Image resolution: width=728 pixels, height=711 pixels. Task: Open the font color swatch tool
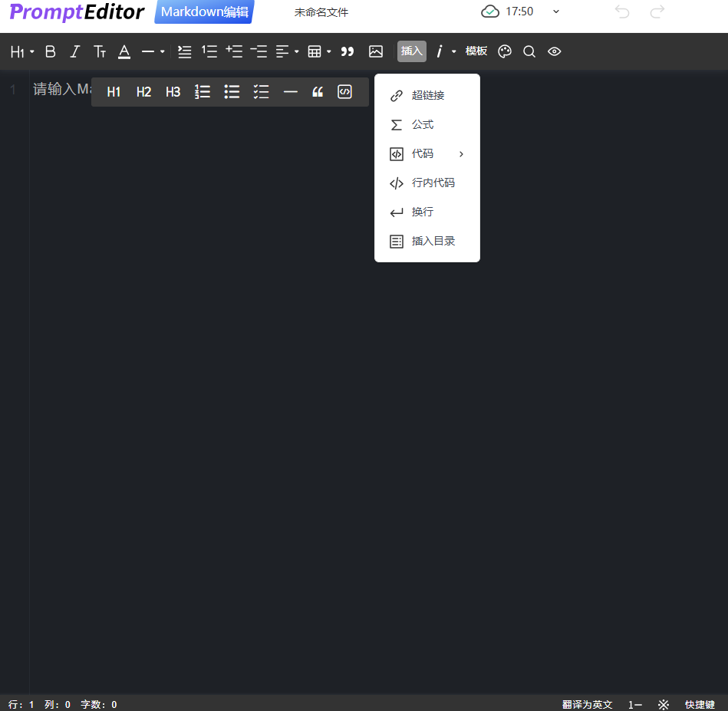[x=124, y=51]
